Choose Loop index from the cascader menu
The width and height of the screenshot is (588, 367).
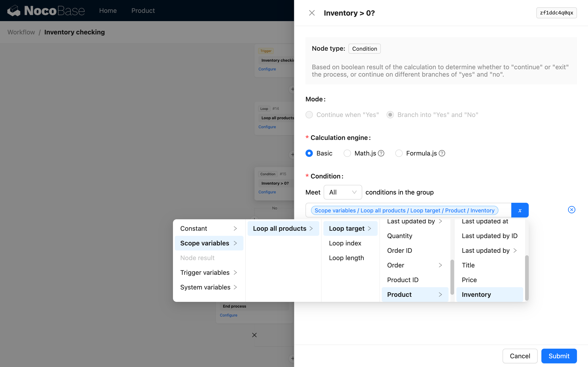pos(345,243)
